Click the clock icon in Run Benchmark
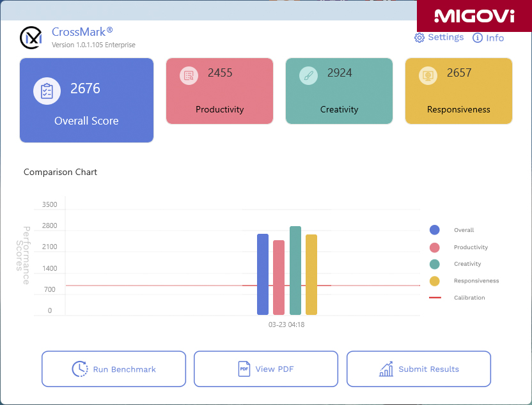The width and height of the screenshot is (532, 405). tap(80, 369)
